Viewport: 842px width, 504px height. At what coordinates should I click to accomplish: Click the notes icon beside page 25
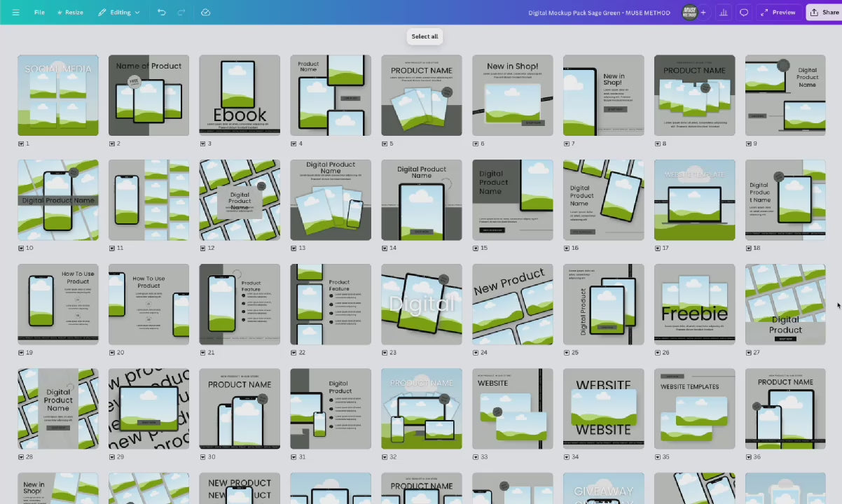[x=567, y=353]
